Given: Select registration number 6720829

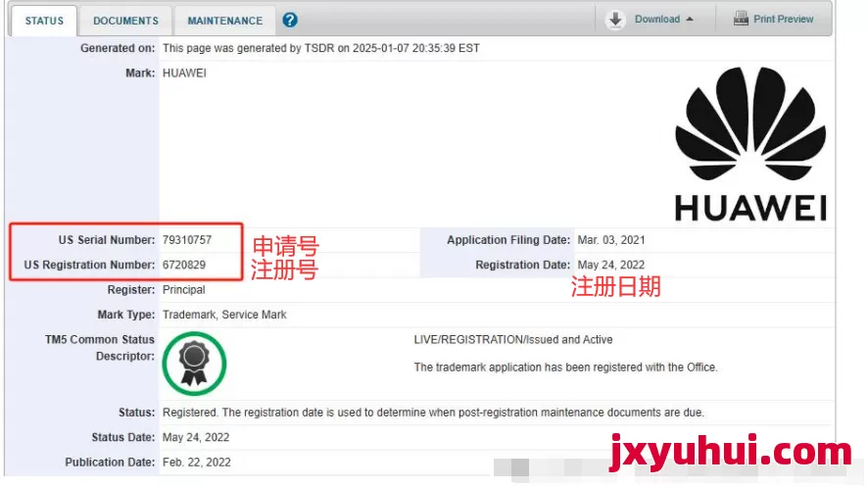Looking at the screenshot, I should coord(184,265).
